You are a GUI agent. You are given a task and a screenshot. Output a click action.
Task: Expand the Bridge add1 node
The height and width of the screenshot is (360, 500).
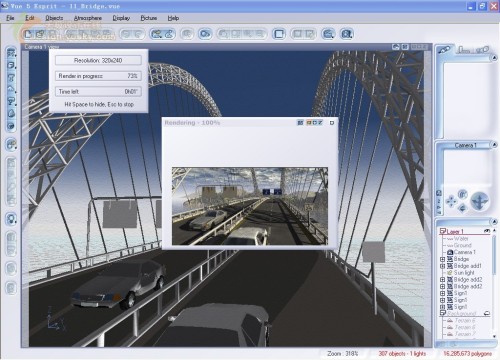[x=442, y=266]
